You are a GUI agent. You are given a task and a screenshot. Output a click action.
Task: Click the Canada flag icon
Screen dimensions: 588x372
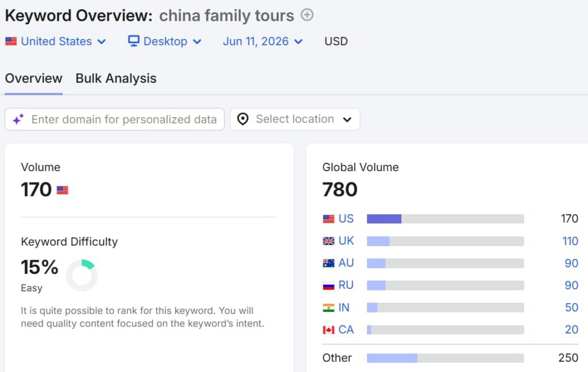(x=328, y=330)
